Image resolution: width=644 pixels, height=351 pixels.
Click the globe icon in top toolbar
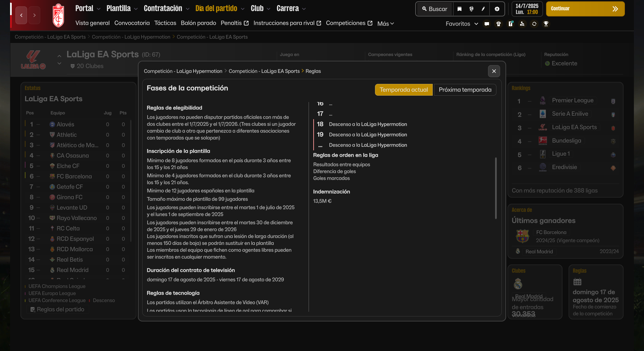pyautogui.click(x=471, y=9)
